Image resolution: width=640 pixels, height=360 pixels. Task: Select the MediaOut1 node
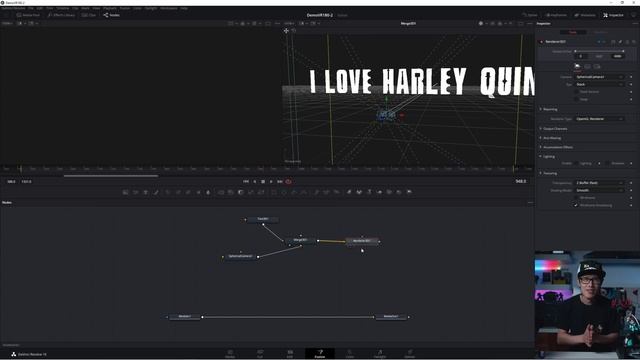click(391, 316)
